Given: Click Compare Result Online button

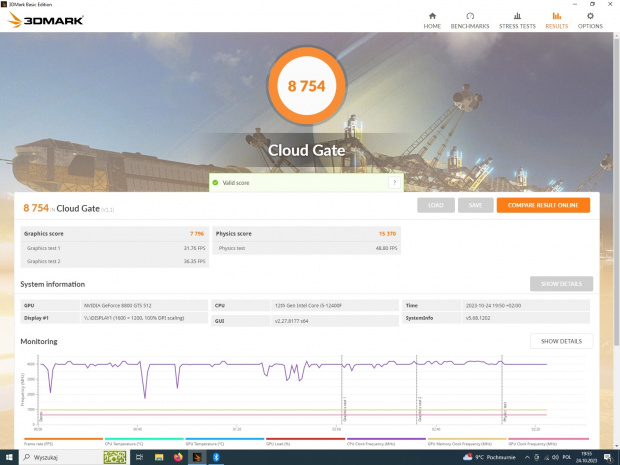Looking at the screenshot, I should [x=542, y=205].
